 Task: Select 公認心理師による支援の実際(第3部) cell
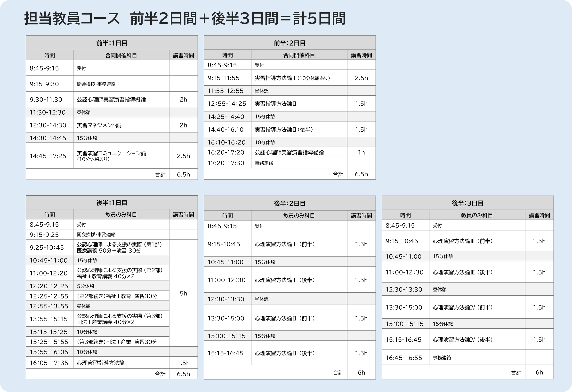[x=121, y=319]
